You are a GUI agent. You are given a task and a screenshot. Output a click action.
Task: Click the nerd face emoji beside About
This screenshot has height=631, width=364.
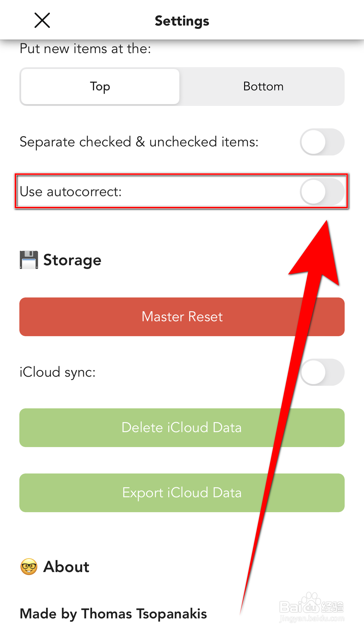(x=29, y=566)
